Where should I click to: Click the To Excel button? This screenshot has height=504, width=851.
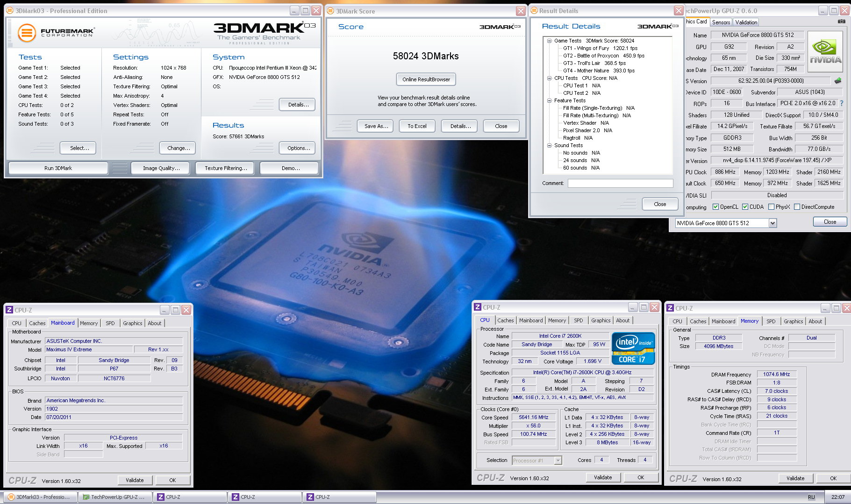[x=417, y=126]
